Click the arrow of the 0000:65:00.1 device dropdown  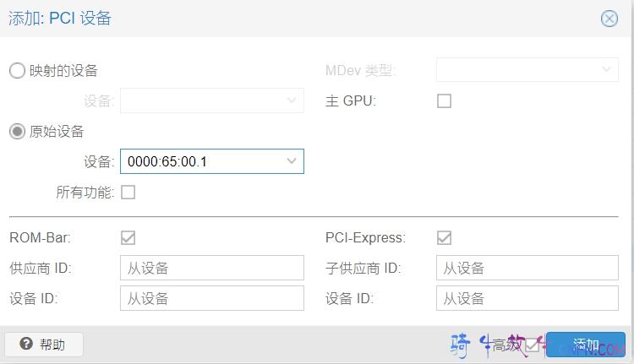click(292, 161)
